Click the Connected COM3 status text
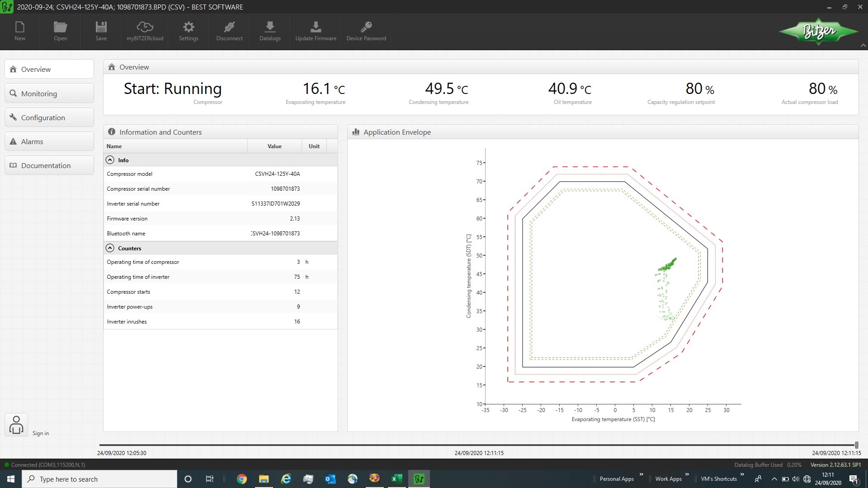This screenshot has width=868, height=488. click(x=48, y=465)
